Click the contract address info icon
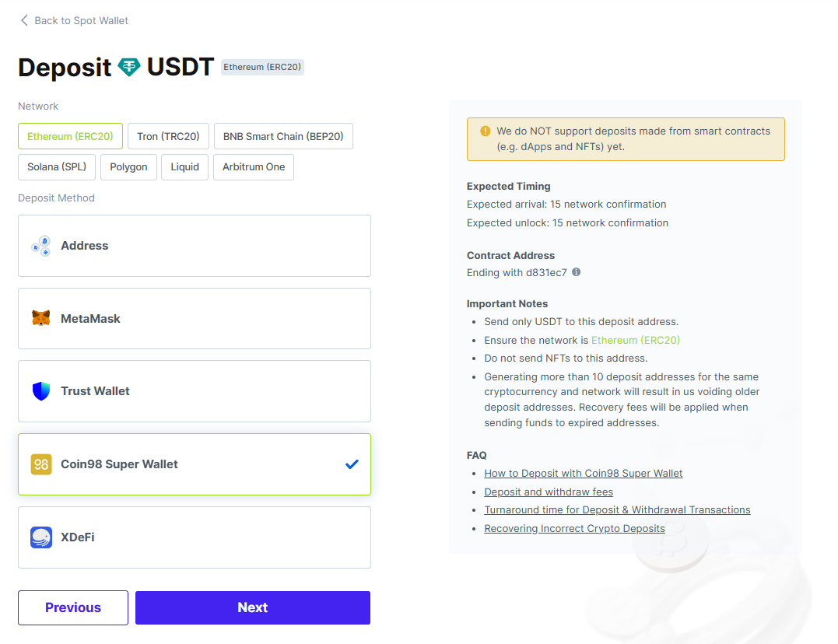 [x=577, y=272]
